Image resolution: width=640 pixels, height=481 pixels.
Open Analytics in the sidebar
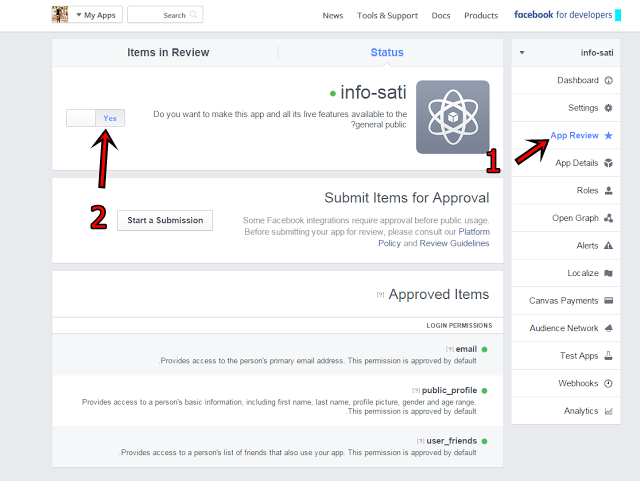tap(566, 411)
